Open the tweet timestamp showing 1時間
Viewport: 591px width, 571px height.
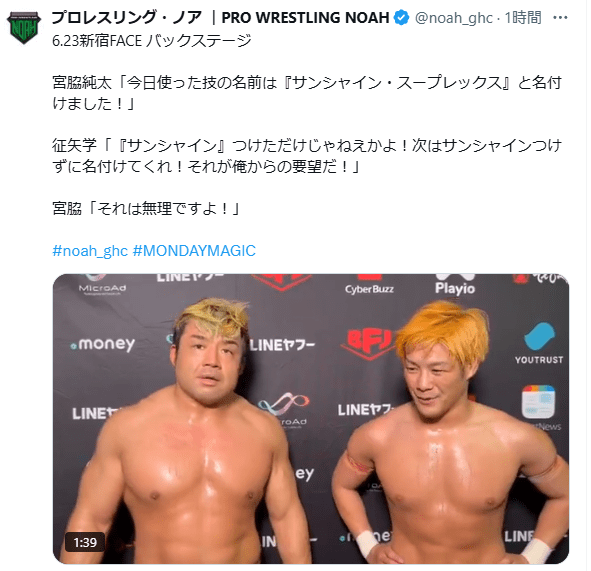point(523,18)
